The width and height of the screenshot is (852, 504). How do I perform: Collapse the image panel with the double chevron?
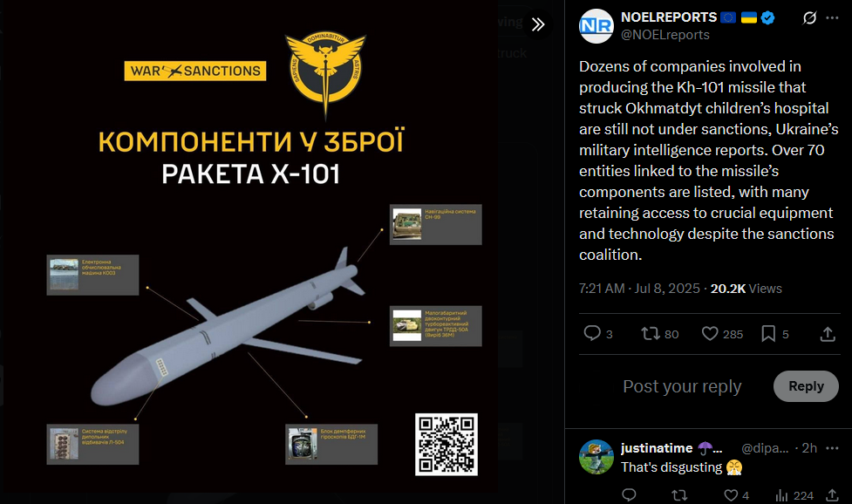[x=538, y=24]
